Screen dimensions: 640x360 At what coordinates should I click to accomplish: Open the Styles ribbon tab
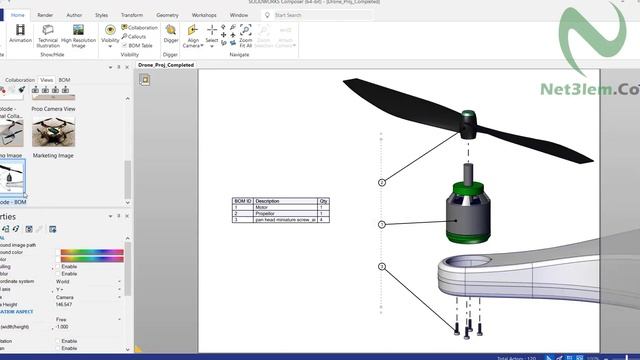pyautogui.click(x=102, y=15)
